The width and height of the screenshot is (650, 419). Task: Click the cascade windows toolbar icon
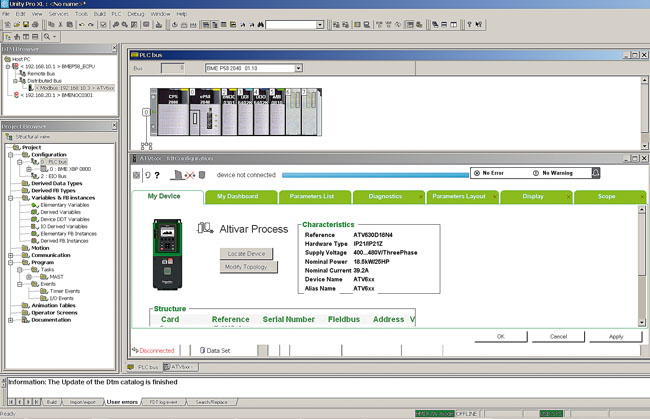click(x=435, y=25)
